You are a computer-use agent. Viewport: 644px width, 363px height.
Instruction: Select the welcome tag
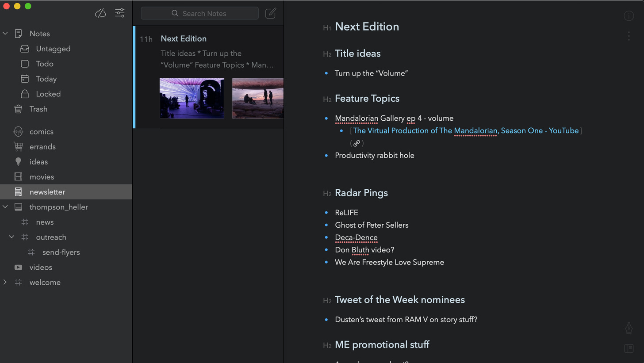coord(45,282)
